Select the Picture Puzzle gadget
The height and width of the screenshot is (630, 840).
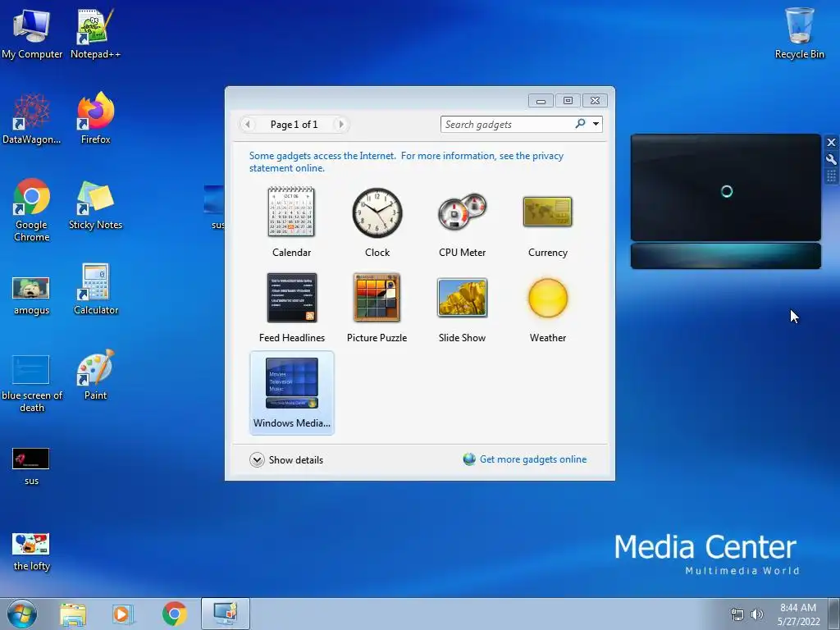click(x=377, y=307)
